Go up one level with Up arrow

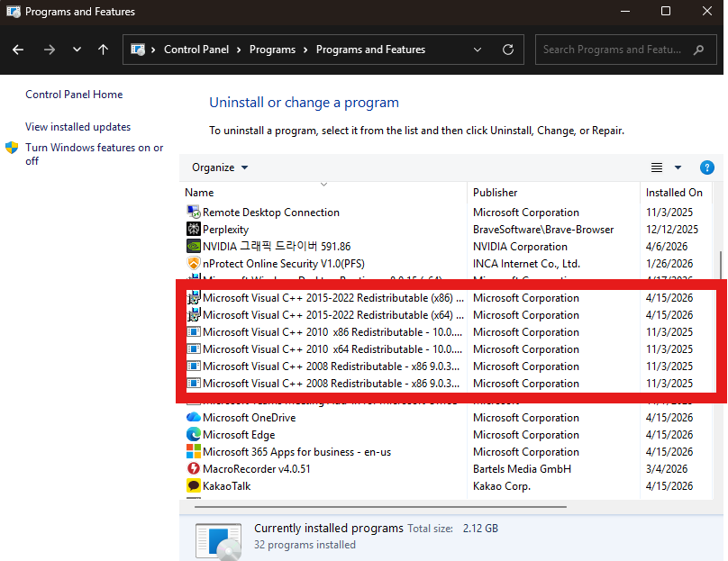tap(103, 50)
